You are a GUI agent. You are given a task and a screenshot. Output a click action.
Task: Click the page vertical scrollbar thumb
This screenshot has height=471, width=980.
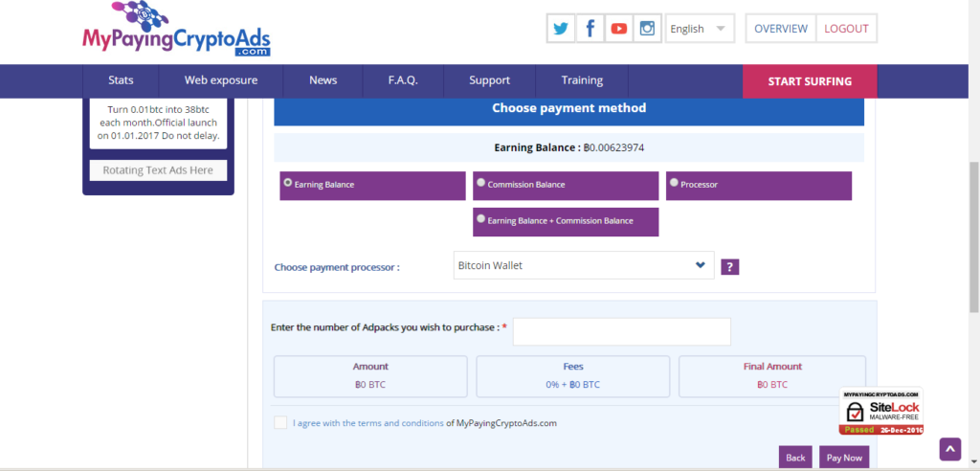tap(973, 237)
